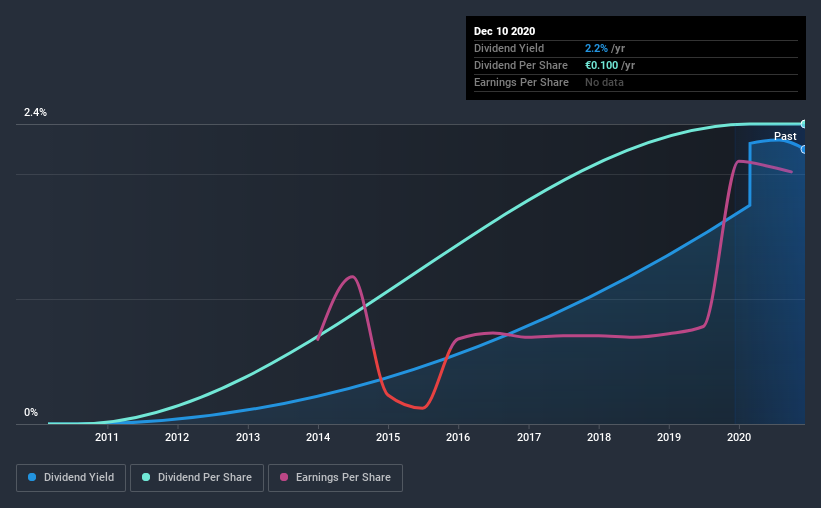
Task: Click the teal Dividend Per Share legend dot
Action: click(146, 477)
